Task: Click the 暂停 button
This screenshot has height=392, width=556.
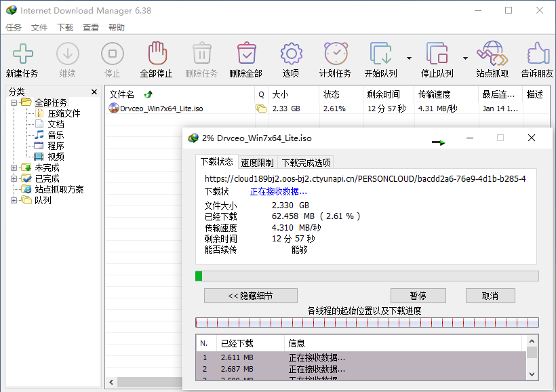Action: coord(418,296)
